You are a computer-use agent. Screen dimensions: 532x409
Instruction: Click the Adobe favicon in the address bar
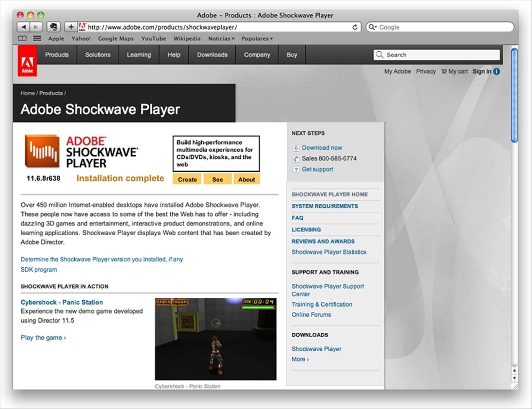pos(82,27)
